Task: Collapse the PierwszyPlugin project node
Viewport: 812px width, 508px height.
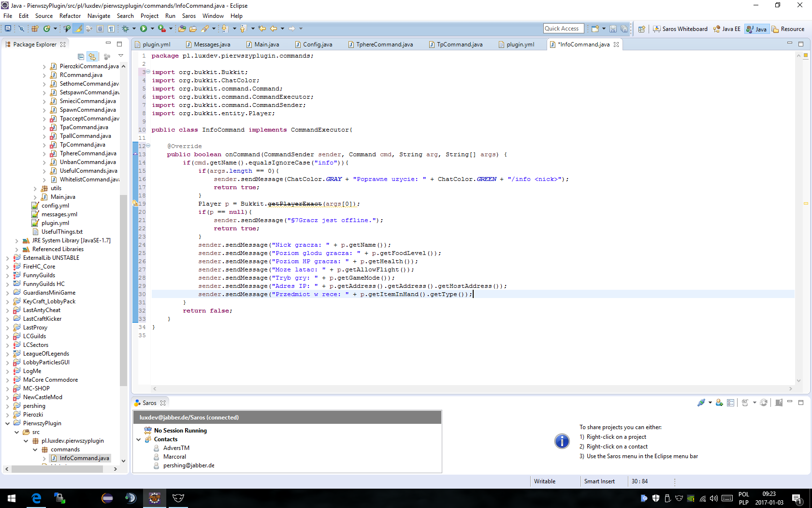Action: pos(8,423)
